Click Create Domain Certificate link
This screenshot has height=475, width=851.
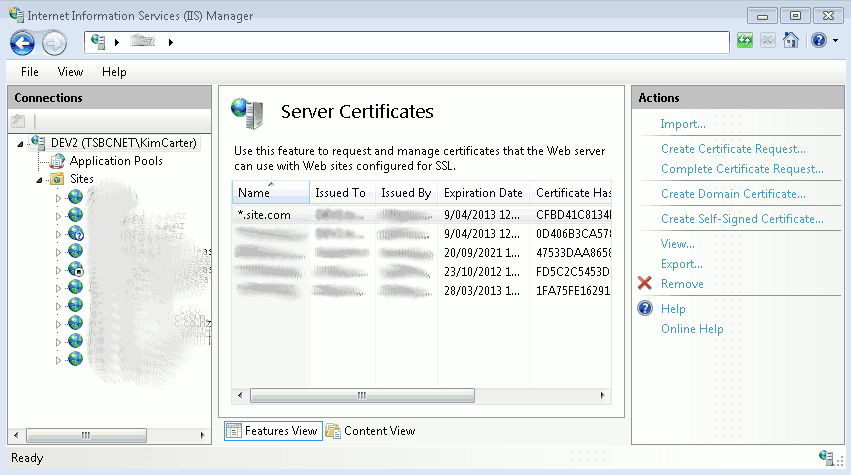733,194
